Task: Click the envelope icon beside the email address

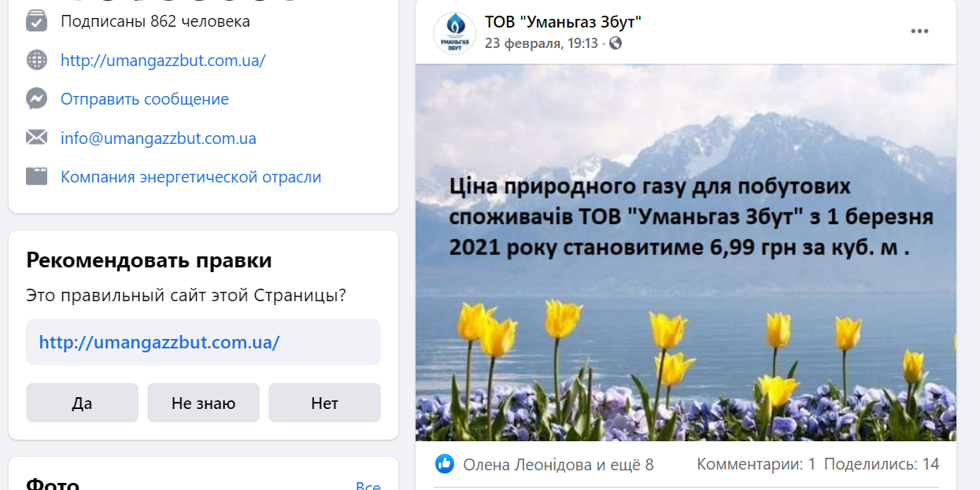Action: pyautogui.click(x=37, y=138)
